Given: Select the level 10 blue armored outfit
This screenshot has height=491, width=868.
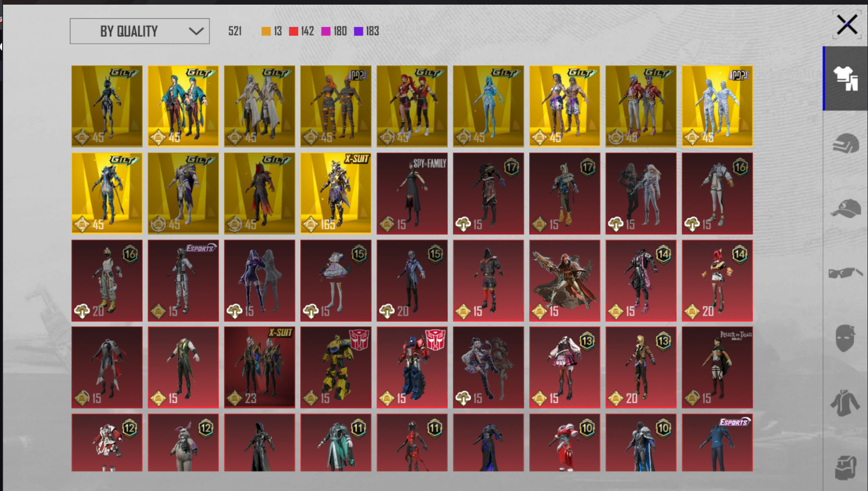Looking at the screenshot, I should pyautogui.click(x=641, y=443).
